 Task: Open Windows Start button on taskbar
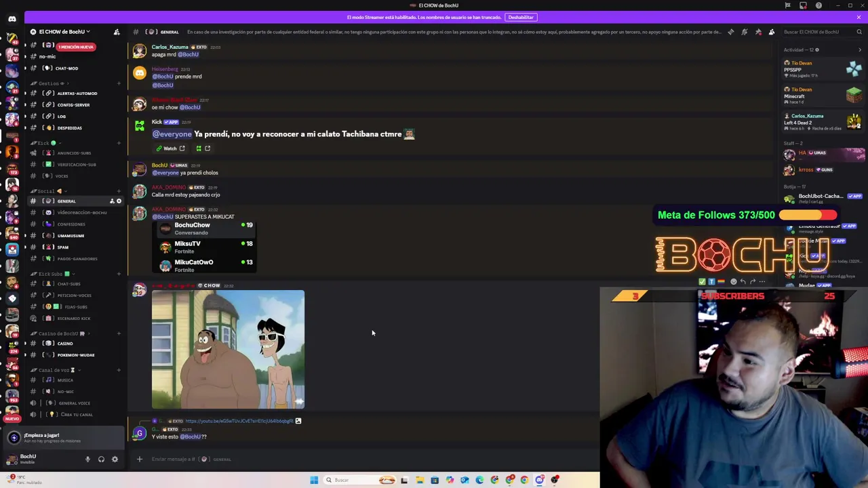point(314,480)
